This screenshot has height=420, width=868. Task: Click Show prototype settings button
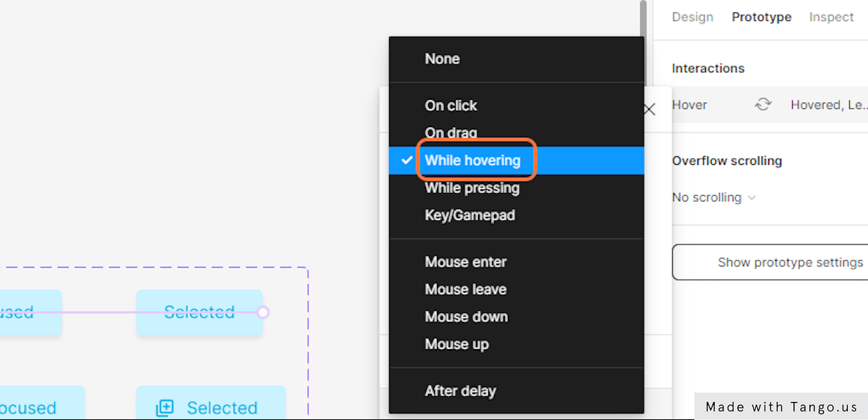pos(770,262)
